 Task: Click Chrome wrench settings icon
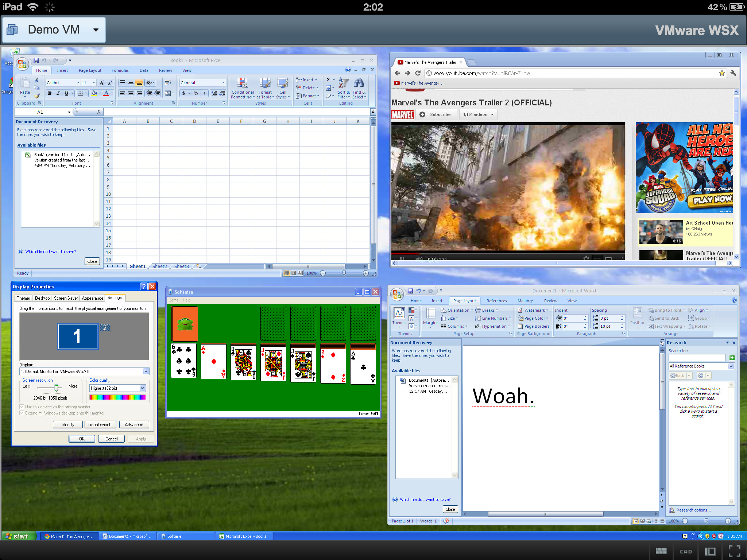click(x=733, y=73)
